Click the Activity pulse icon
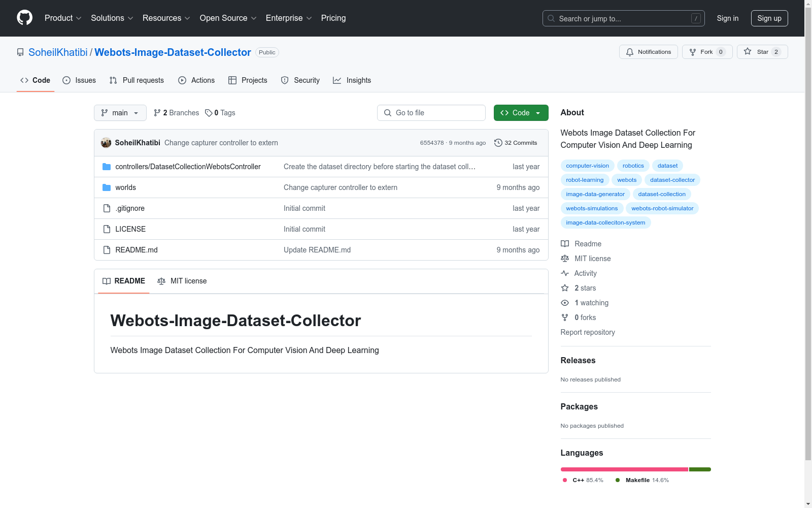 [x=565, y=273]
